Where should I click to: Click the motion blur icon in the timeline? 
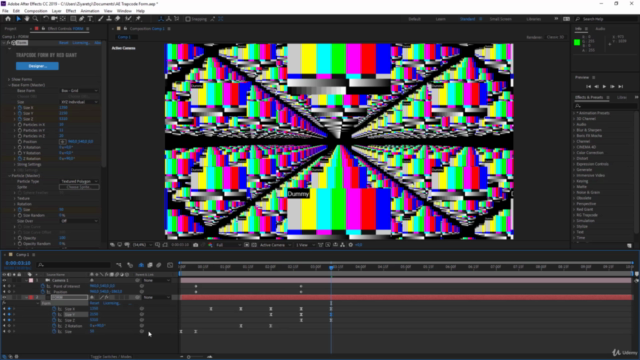point(159,265)
